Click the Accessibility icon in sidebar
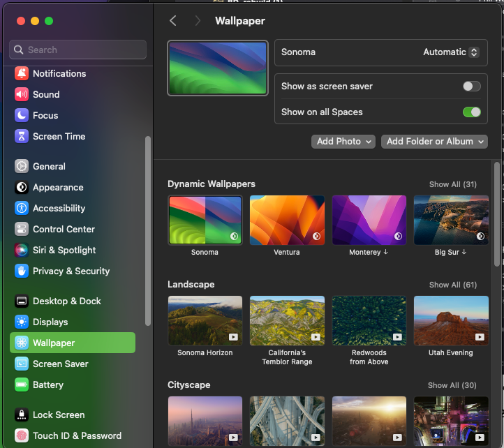 tap(22, 208)
